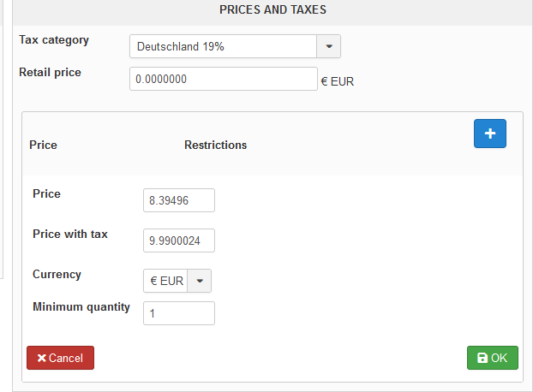Click the Currency field label

click(x=57, y=274)
